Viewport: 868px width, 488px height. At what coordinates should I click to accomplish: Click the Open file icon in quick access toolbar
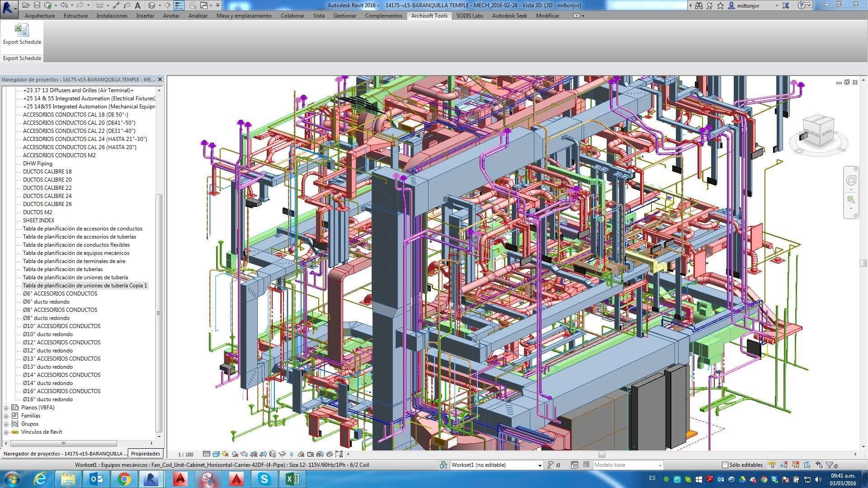(x=26, y=5)
